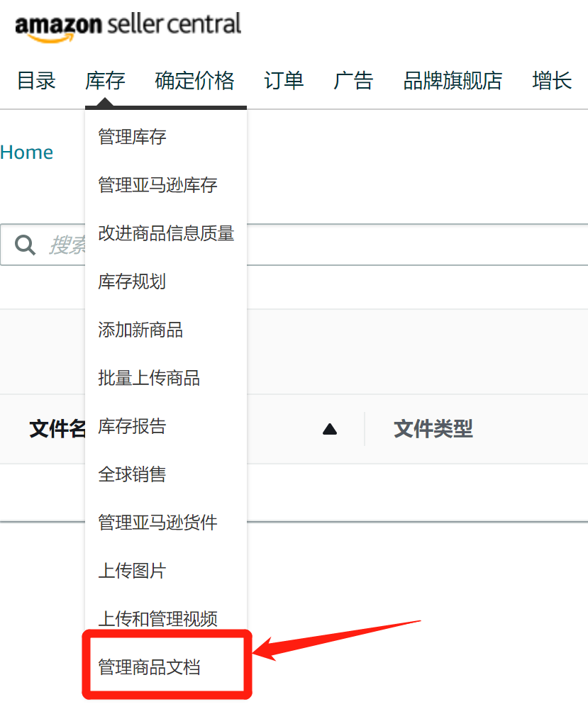Open the 确定价格 menu
This screenshot has height=714, width=588.
tap(194, 81)
